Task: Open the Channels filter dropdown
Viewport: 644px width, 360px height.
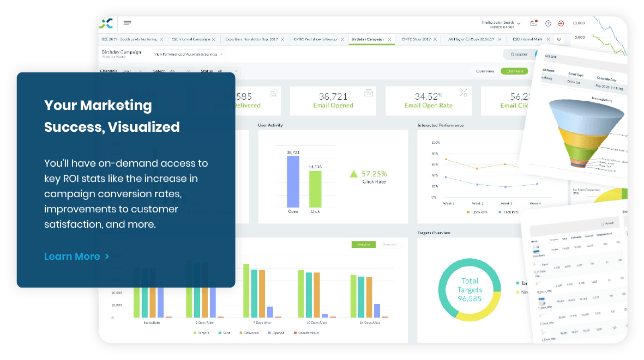Action: pos(131,71)
